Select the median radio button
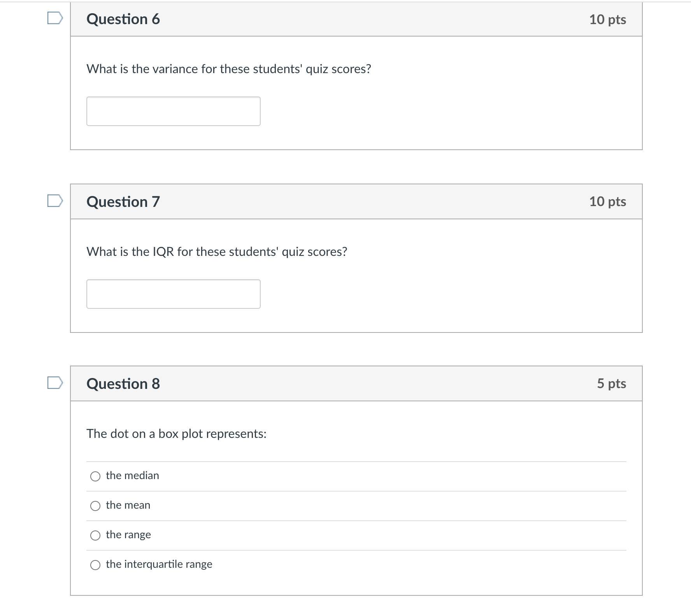This screenshot has height=616, width=691. 95,476
